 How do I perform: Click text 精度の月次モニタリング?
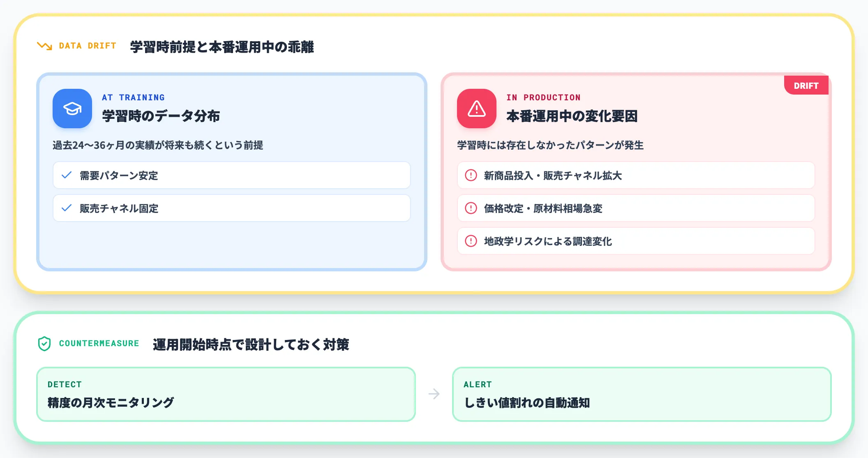[x=111, y=402]
